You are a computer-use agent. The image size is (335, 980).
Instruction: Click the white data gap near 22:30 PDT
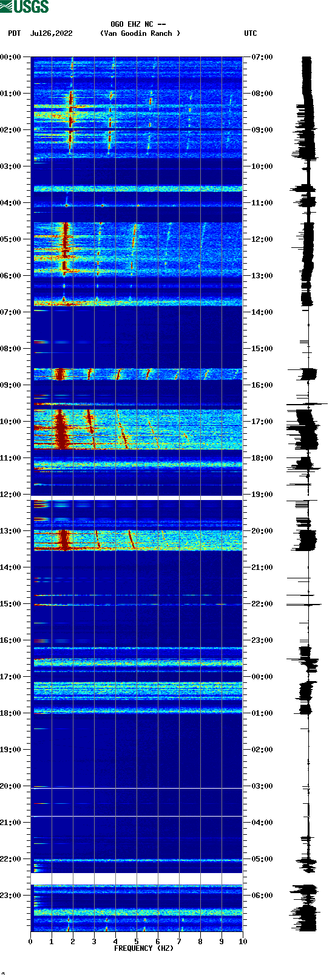137,879
